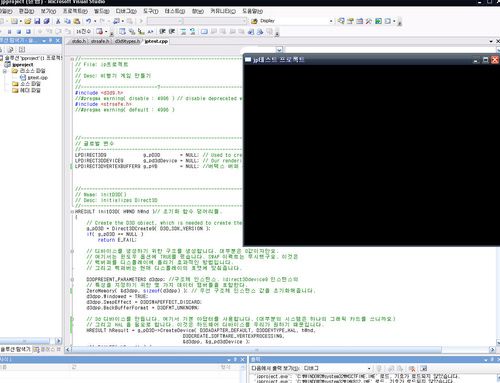Image resolution: width=500 pixels, height=383 pixels.
Task: Collapse the file header comment outlining marker
Action: click(72, 59)
